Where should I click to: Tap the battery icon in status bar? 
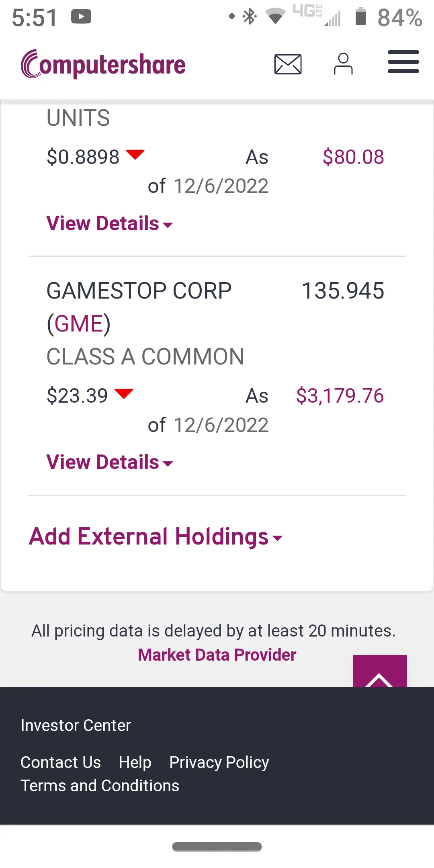[361, 17]
